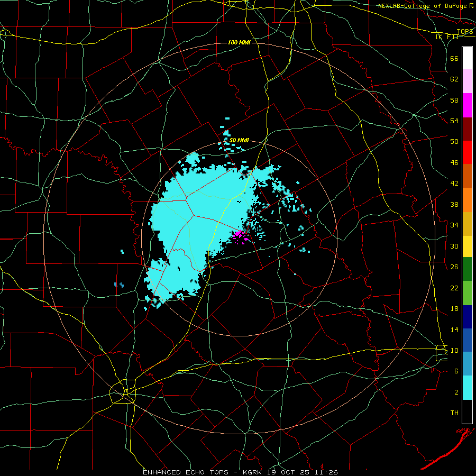
Task: Click the "TOPS" legend heading
Action: click(465, 32)
